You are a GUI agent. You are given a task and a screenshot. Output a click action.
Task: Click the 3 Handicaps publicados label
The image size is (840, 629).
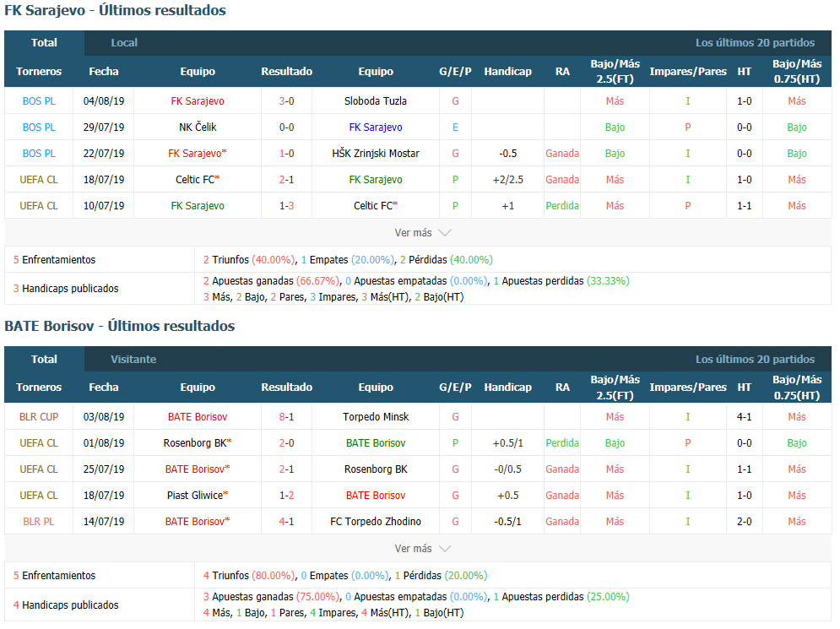point(66,289)
